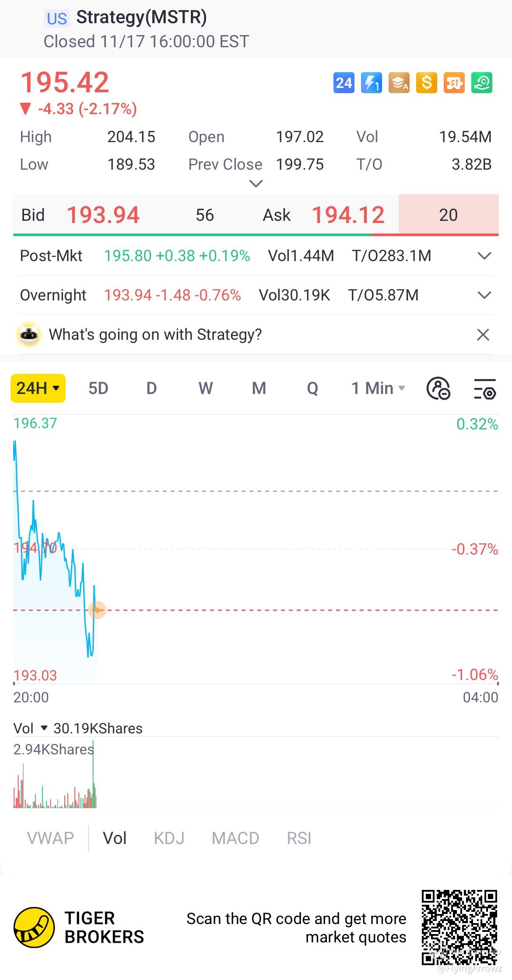The width and height of the screenshot is (512, 980).
Task: Tap the brown stacked layers icon
Action: (399, 83)
